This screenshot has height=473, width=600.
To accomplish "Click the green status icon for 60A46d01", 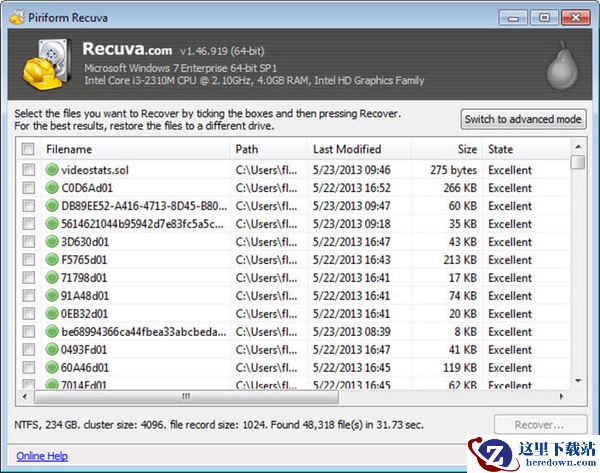I will (x=52, y=367).
